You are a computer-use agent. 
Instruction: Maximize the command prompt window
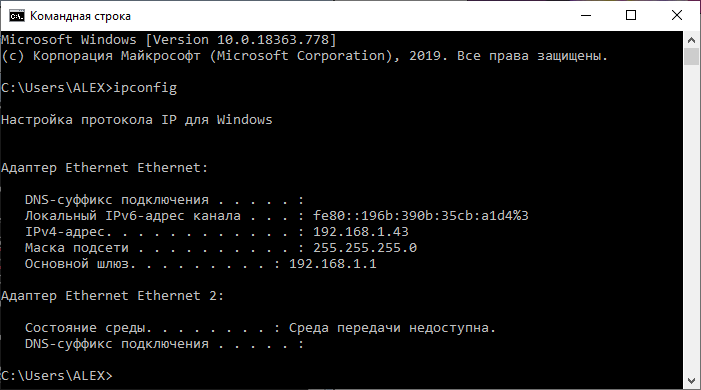coord(631,16)
